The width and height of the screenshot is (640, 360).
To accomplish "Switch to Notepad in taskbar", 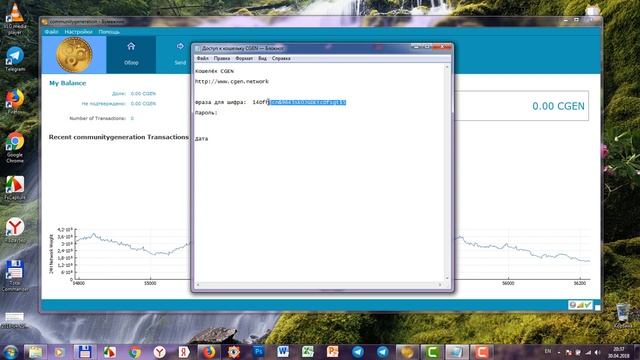I will [456, 352].
